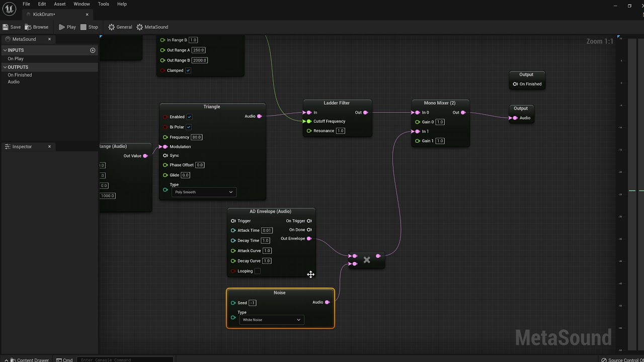The height and width of the screenshot is (362, 644).
Task: Browse to asset in Content Browser
Action: coord(37,27)
